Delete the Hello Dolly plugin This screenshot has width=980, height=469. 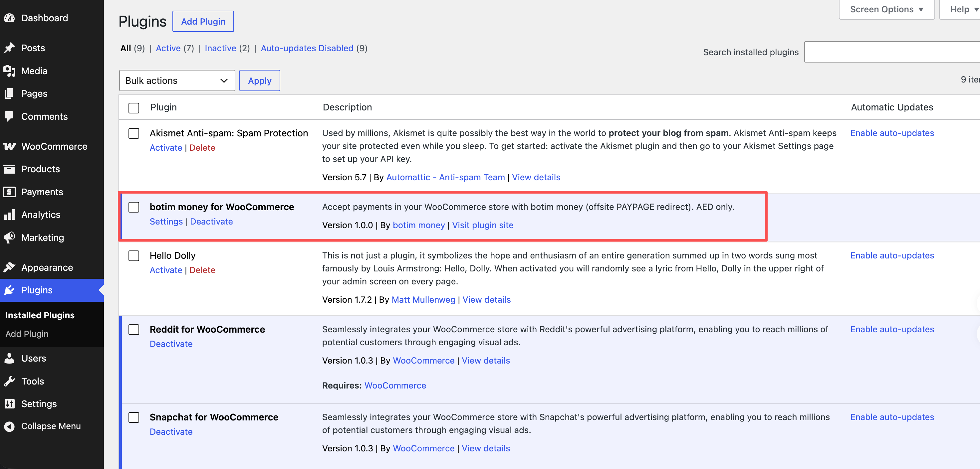coord(202,270)
